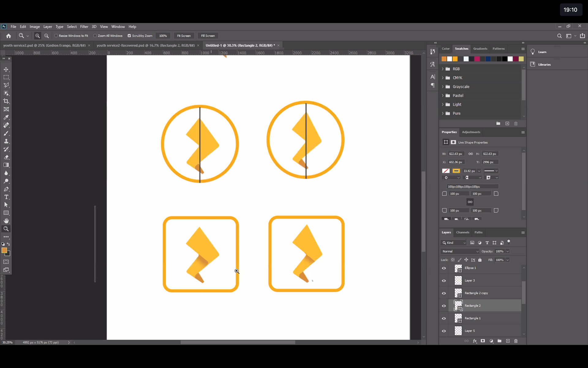The height and width of the screenshot is (368, 588).
Task: Select the Pen tool
Action: 6,189
